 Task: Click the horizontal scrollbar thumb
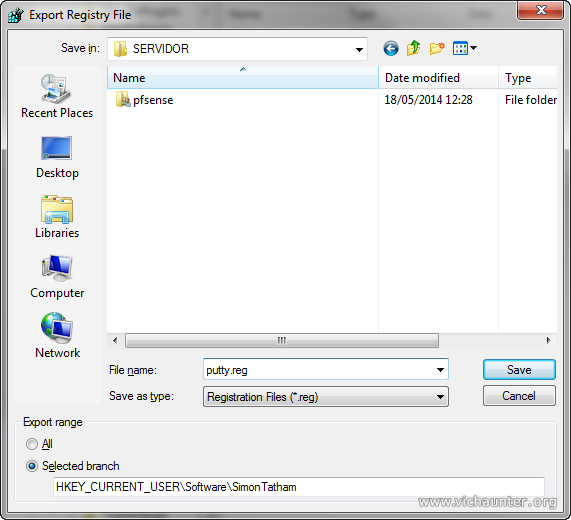[x=281, y=340]
